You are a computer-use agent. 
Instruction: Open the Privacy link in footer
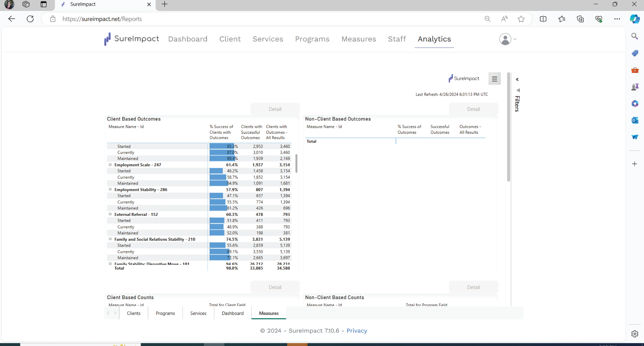pyautogui.click(x=357, y=331)
